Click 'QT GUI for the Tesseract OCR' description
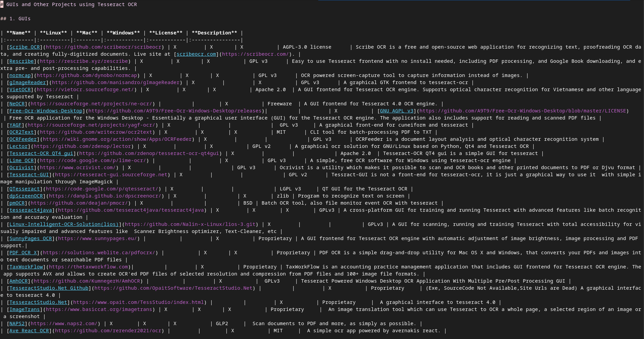Image resolution: width=644 pixels, height=339 pixels. click(x=365, y=189)
